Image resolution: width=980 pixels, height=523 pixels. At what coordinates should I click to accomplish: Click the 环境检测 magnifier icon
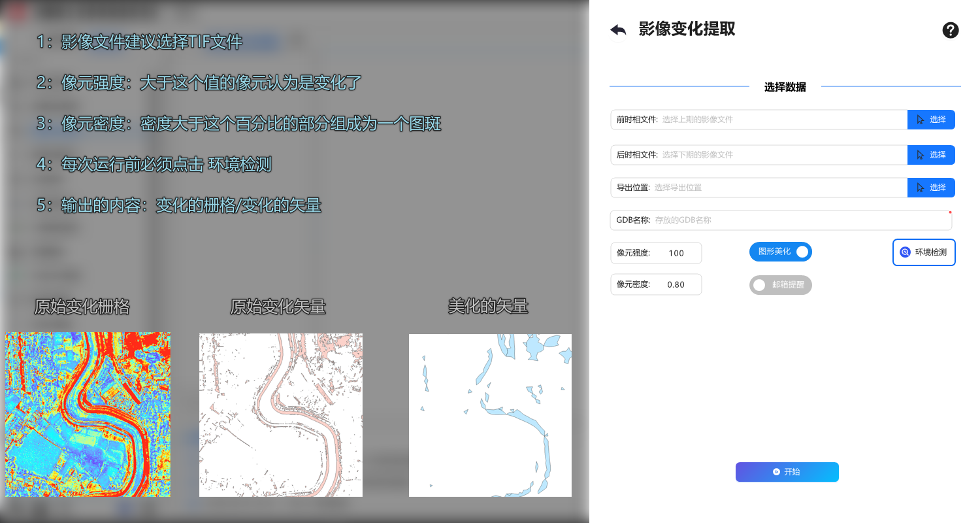click(x=905, y=252)
